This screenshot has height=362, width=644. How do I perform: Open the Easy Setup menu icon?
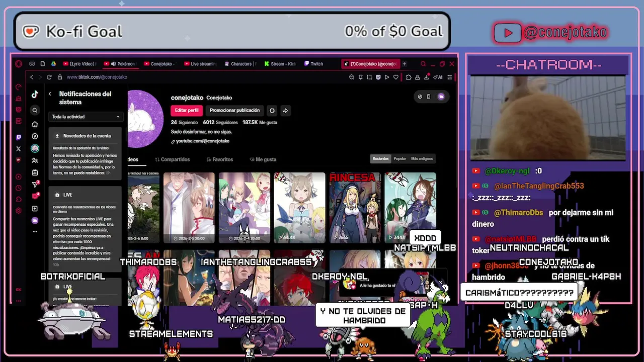pyautogui.click(x=450, y=77)
